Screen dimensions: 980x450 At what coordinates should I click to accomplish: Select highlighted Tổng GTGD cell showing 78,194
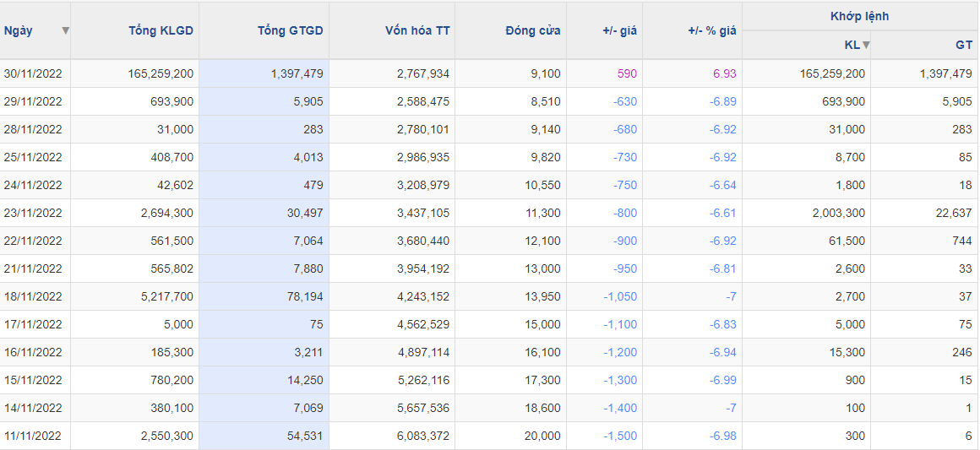click(x=306, y=296)
